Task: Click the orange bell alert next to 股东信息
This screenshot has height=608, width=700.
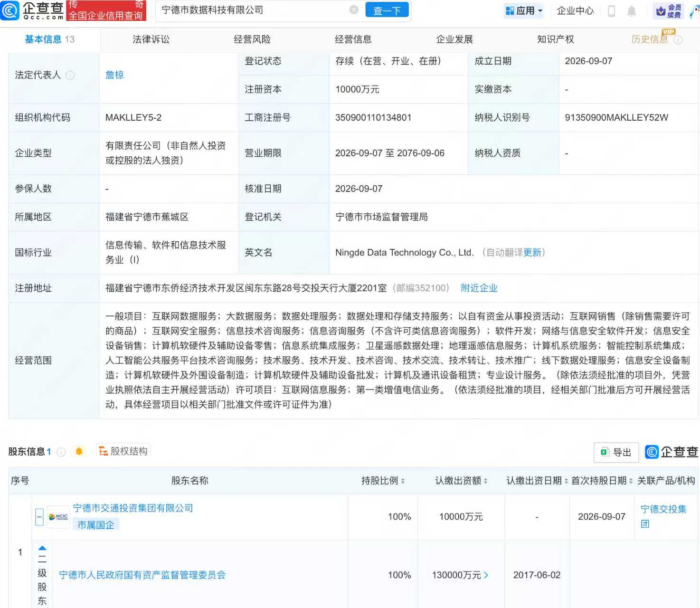Action: coord(79,451)
